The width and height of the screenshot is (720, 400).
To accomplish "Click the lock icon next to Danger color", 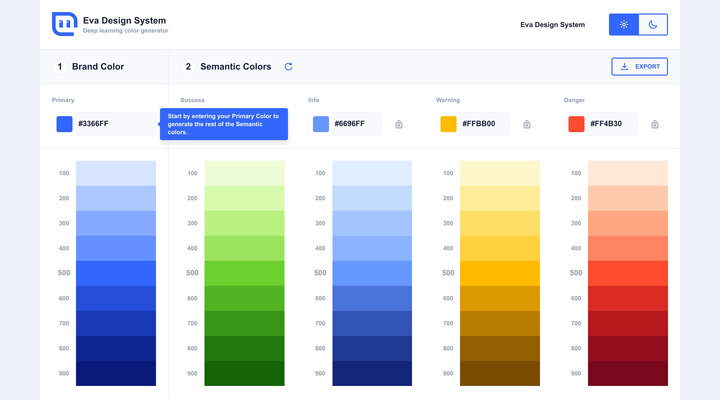I will click(x=655, y=124).
